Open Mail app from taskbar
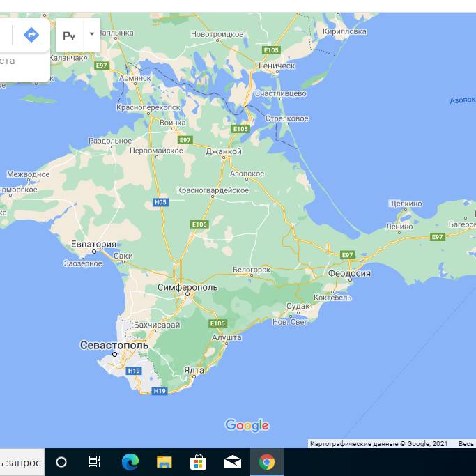 click(x=233, y=462)
